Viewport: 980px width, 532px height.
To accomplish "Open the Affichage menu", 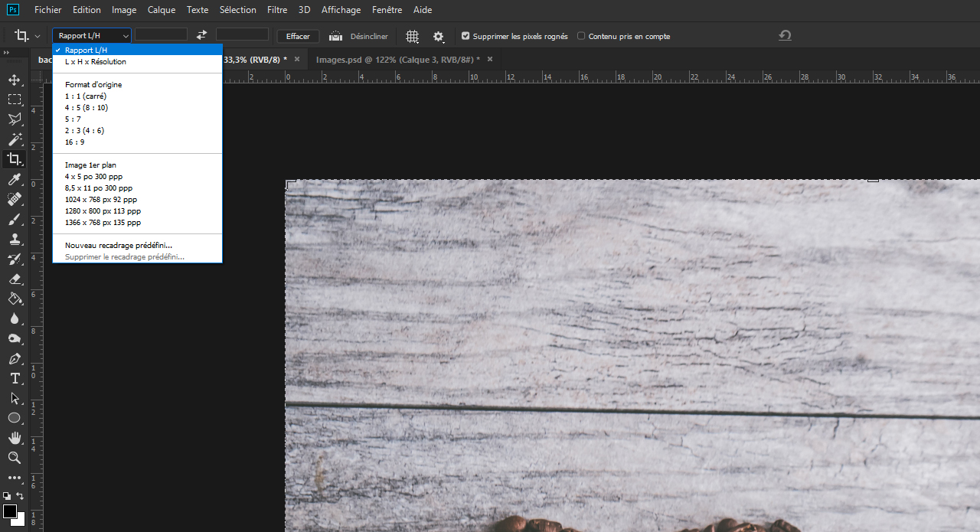I will pos(341,10).
